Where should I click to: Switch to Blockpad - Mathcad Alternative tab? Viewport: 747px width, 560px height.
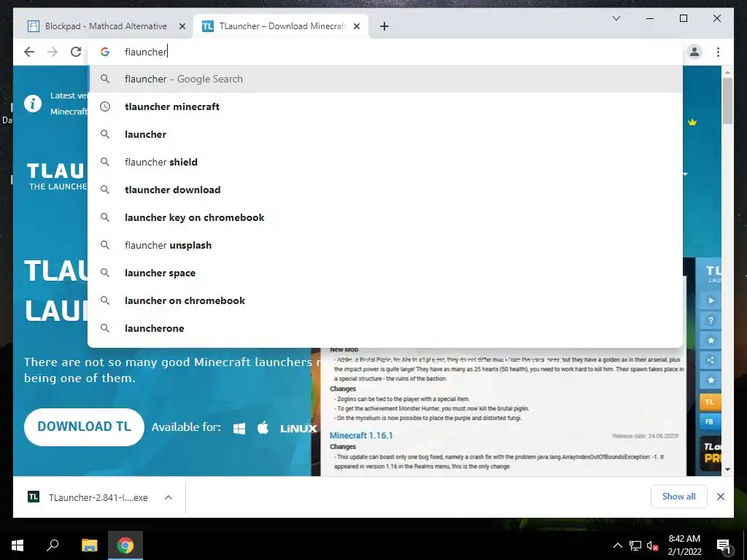106,26
